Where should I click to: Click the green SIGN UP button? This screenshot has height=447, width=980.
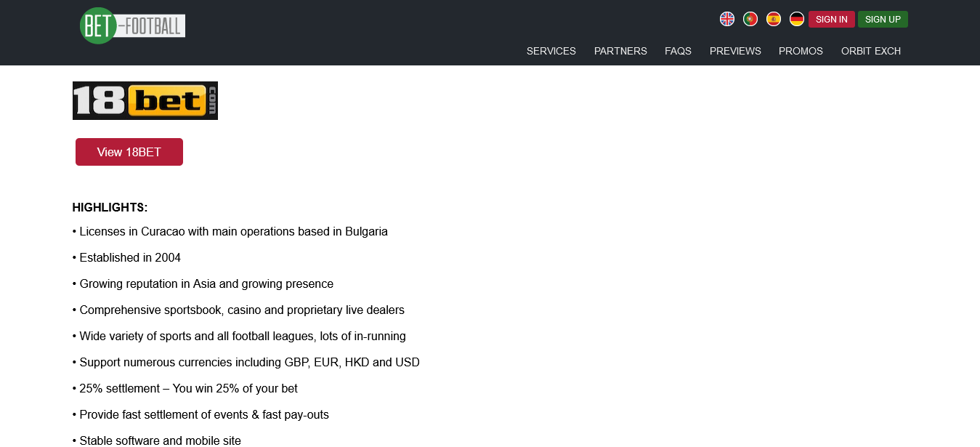[x=883, y=20]
